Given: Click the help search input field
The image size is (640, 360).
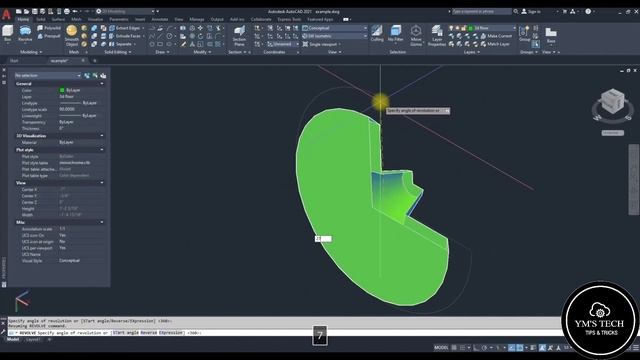Looking at the screenshot, I should [482, 11].
